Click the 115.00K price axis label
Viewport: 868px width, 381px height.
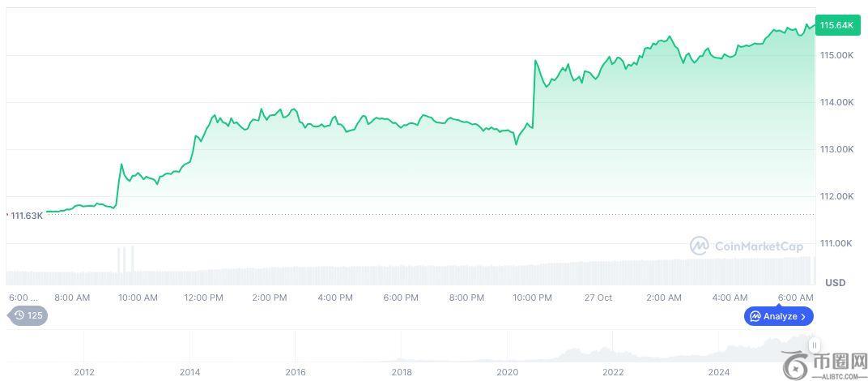pos(836,55)
